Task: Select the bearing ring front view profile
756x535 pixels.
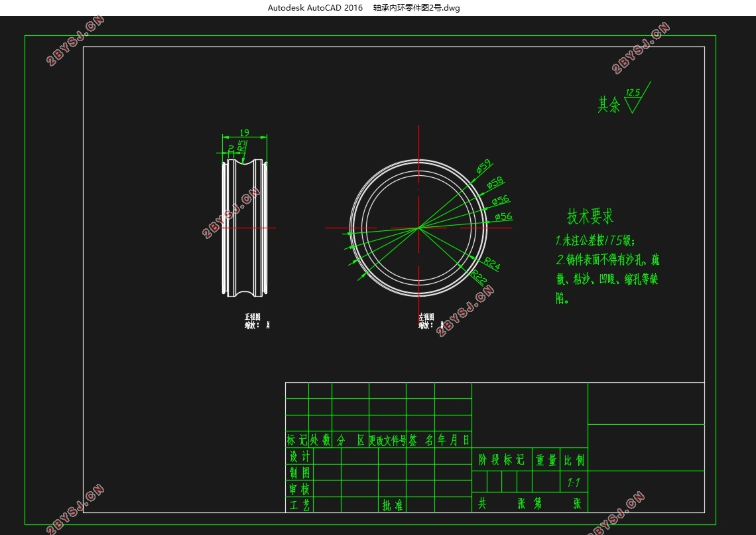Action: (x=245, y=228)
